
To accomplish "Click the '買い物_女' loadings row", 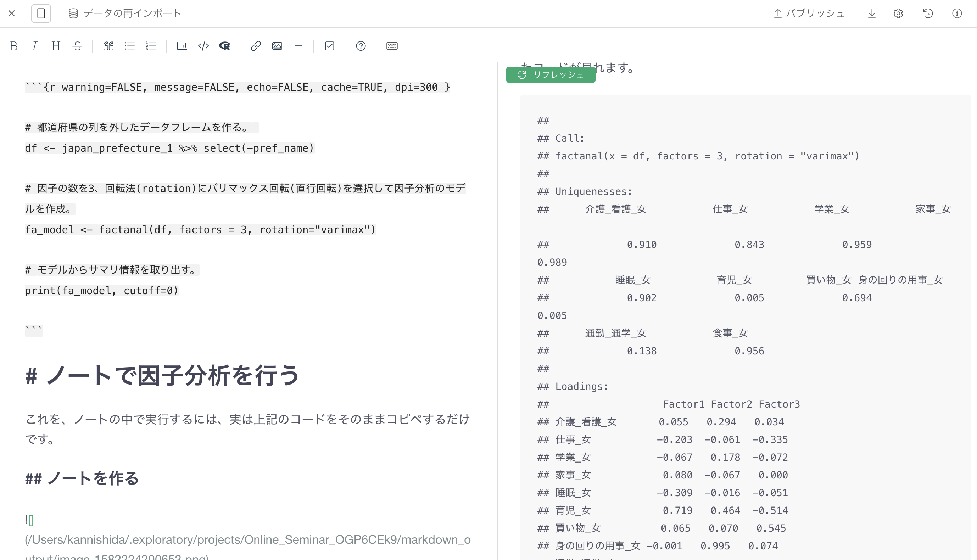I will (x=661, y=528).
